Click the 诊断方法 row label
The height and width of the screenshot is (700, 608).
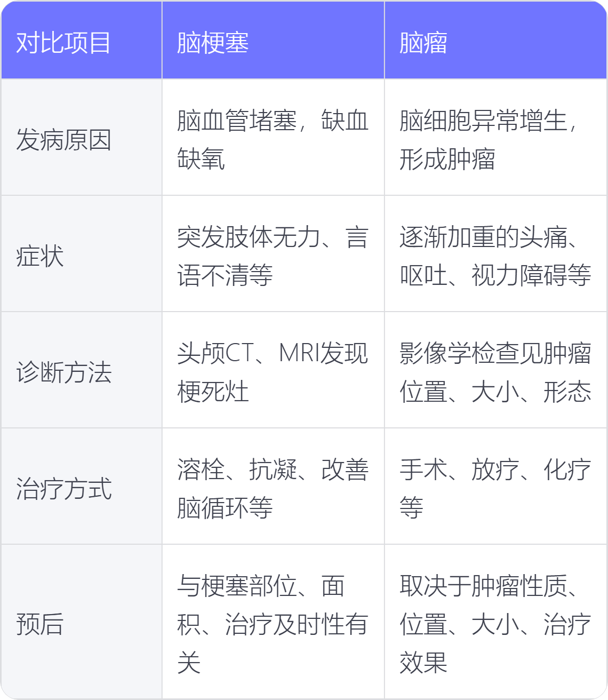pos(63,372)
